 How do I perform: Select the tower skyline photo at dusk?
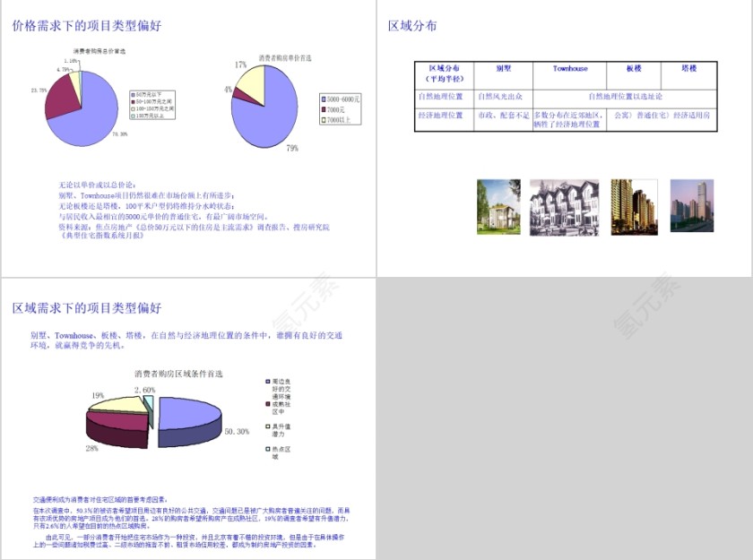[x=692, y=205]
